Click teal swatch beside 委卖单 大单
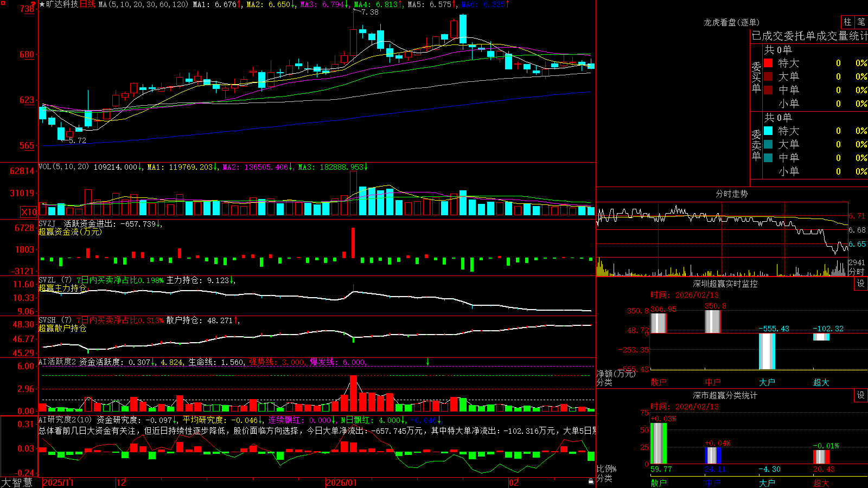The width and height of the screenshot is (868, 488). point(768,144)
